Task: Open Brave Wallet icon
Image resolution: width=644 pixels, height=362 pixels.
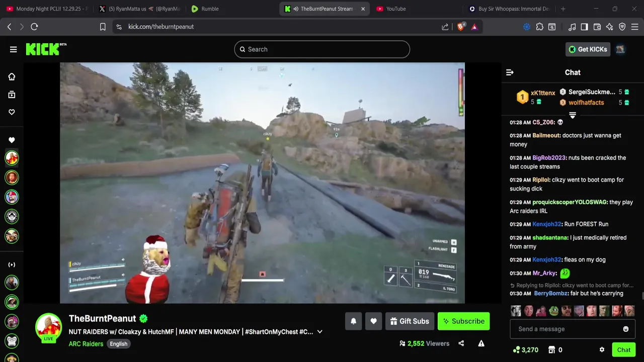Action: [x=597, y=27]
